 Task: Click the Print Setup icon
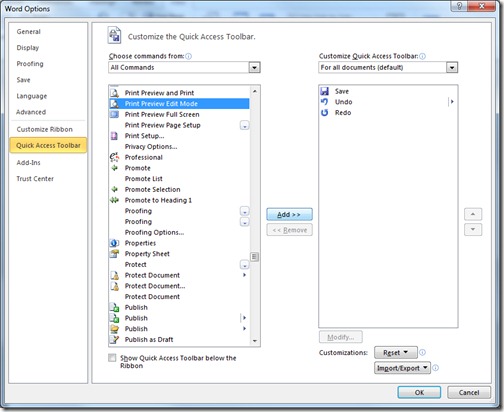[x=114, y=136]
